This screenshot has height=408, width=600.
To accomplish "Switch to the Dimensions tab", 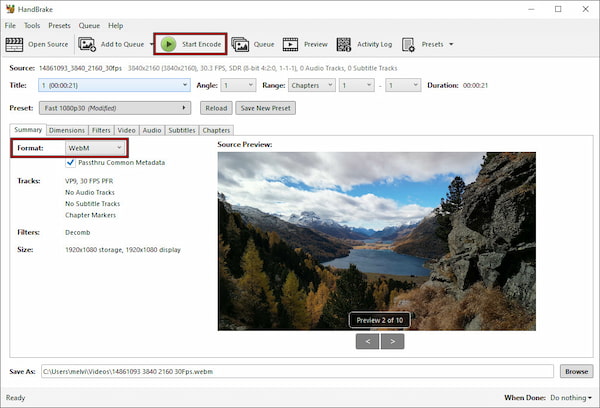I will click(67, 130).
